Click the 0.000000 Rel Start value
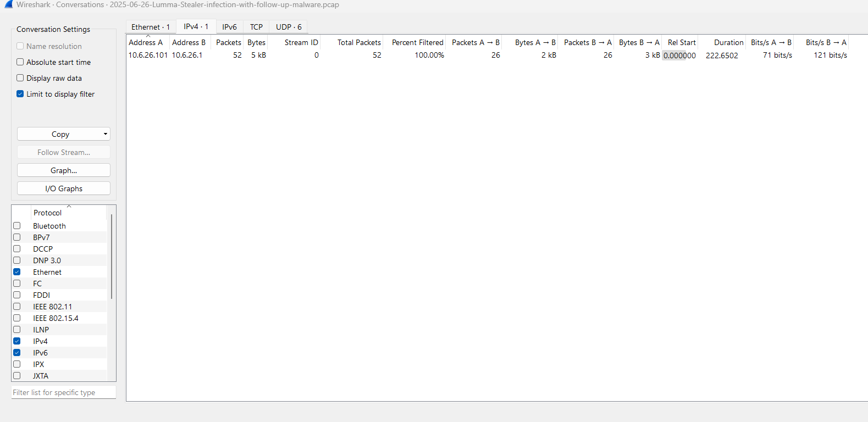This screenshot has width=868, height=422. 679,55
